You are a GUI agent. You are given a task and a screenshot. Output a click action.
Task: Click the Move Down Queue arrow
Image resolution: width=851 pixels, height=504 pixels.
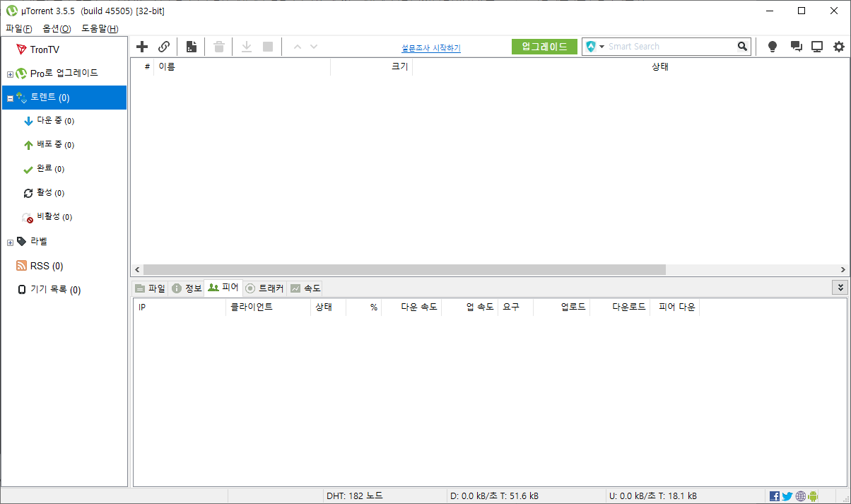pos(314,47)
